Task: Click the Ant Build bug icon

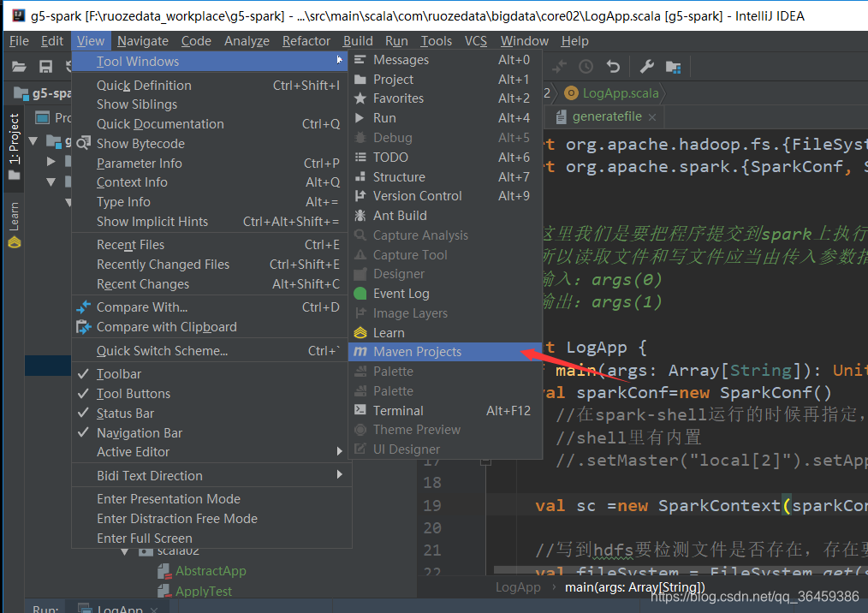Action: (360, 216)
